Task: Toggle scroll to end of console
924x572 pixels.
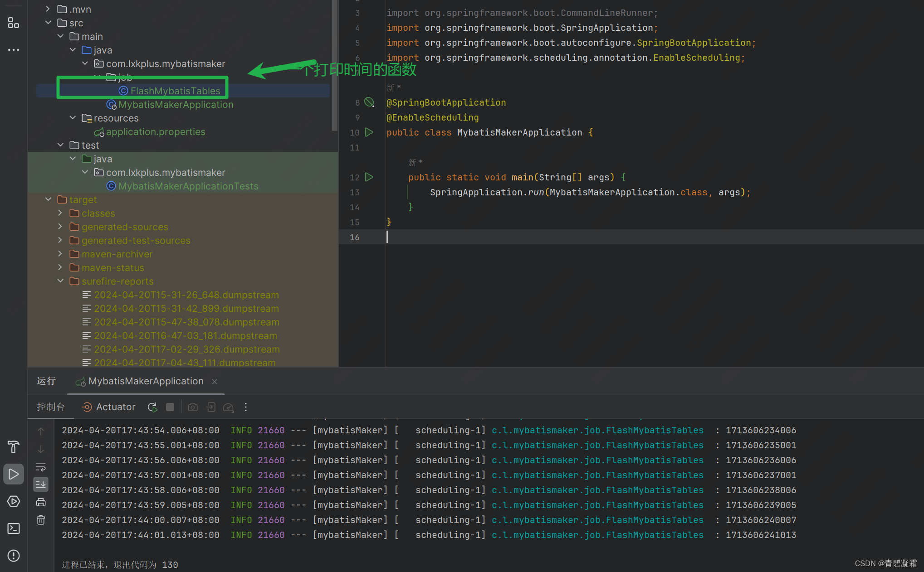Action: pos(41,485)
